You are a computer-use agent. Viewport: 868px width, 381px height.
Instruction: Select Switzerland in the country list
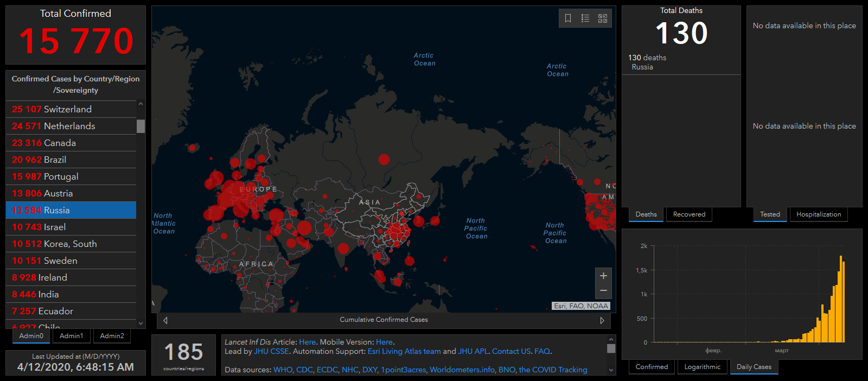[x=71, y=109]
